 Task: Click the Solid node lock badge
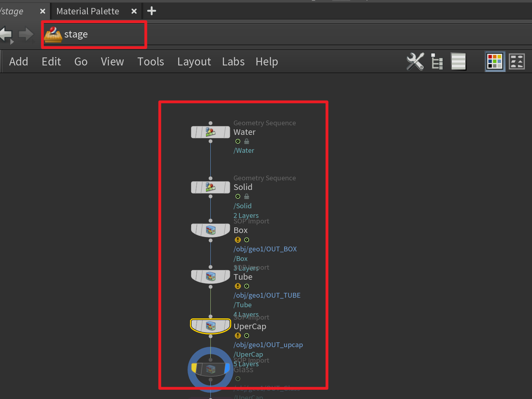pyautogui.click(x=247, y=196)
